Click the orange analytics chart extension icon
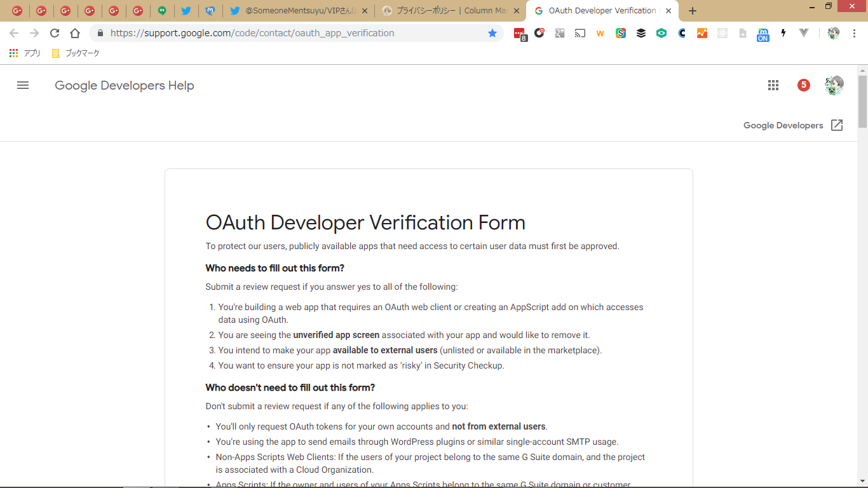The height and width of the screenshot is (488, 868). point(702,33)
